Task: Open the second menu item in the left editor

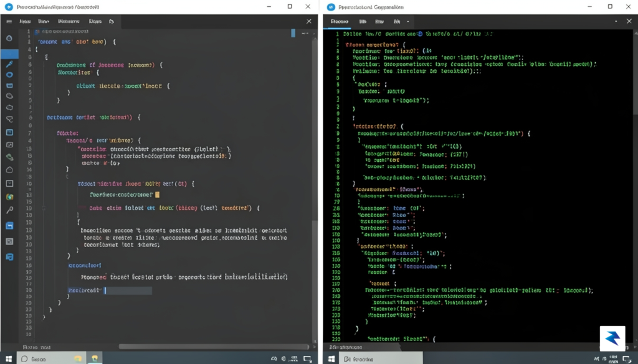Action: 44,22
